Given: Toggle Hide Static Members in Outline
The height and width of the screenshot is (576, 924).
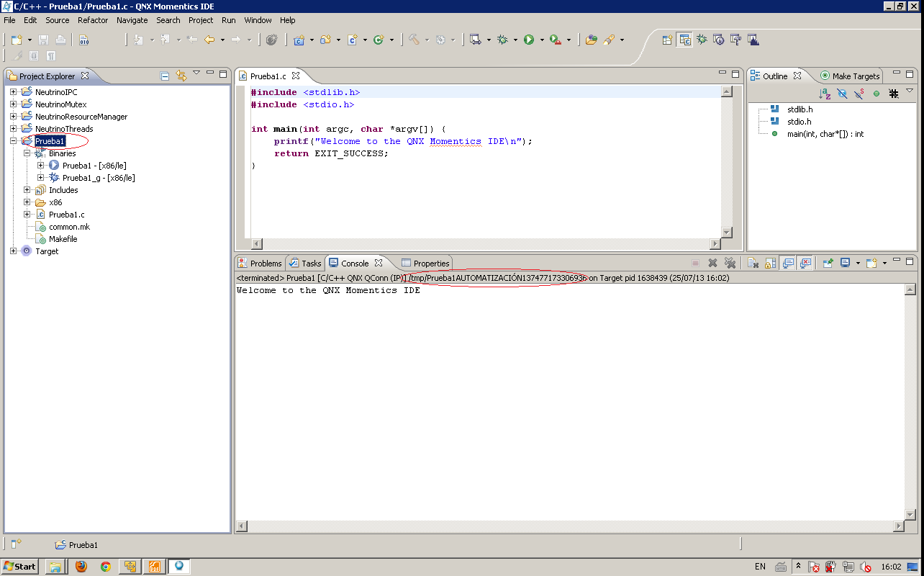Looking at the screenshot, I should click(859, 94).
